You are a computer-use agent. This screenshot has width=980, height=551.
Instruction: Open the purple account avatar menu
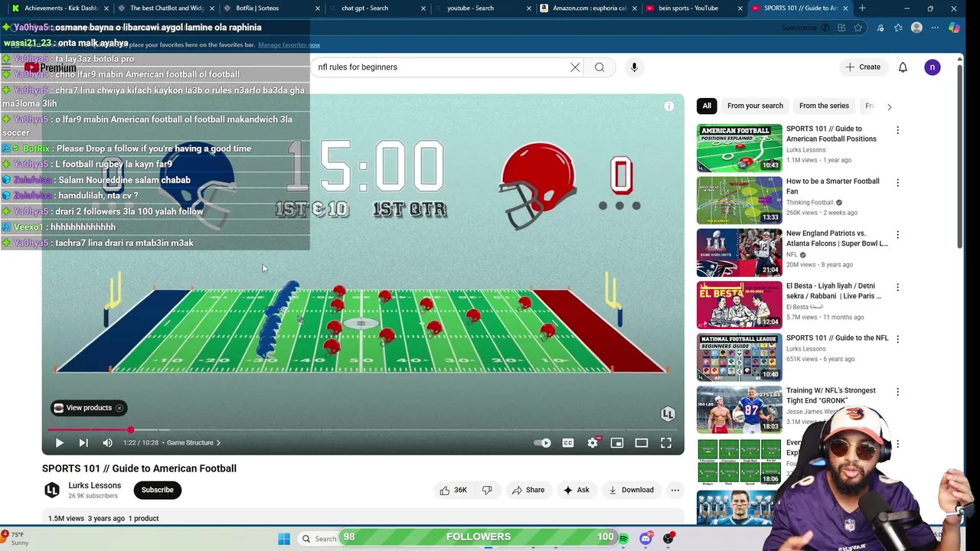click(933, 67)
